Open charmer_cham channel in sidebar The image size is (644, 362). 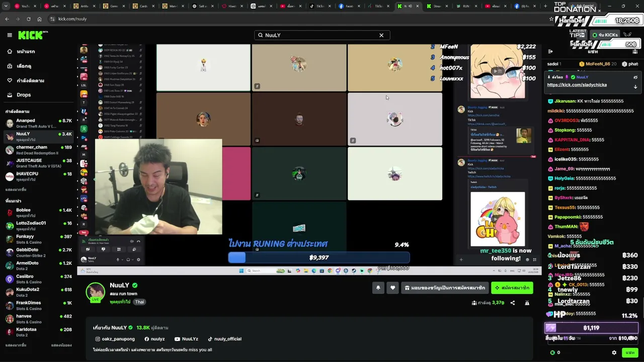tap(39, 150)
